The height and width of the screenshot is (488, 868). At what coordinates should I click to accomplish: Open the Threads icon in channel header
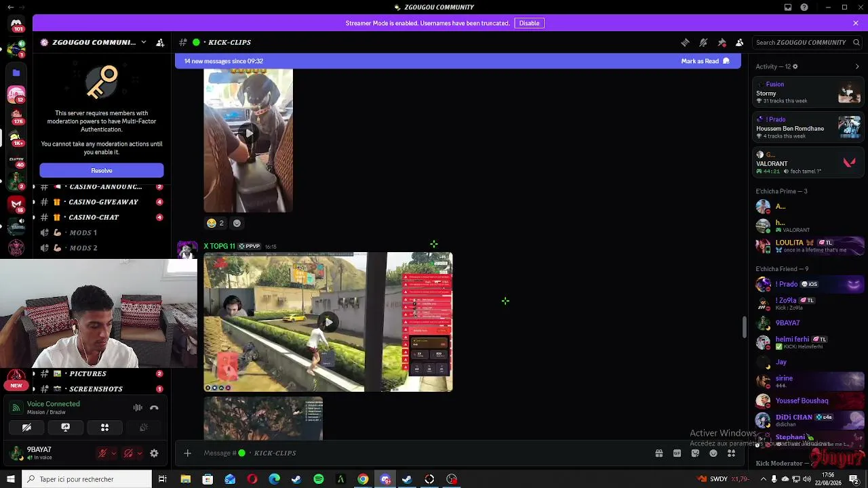(x=685, y=42)
